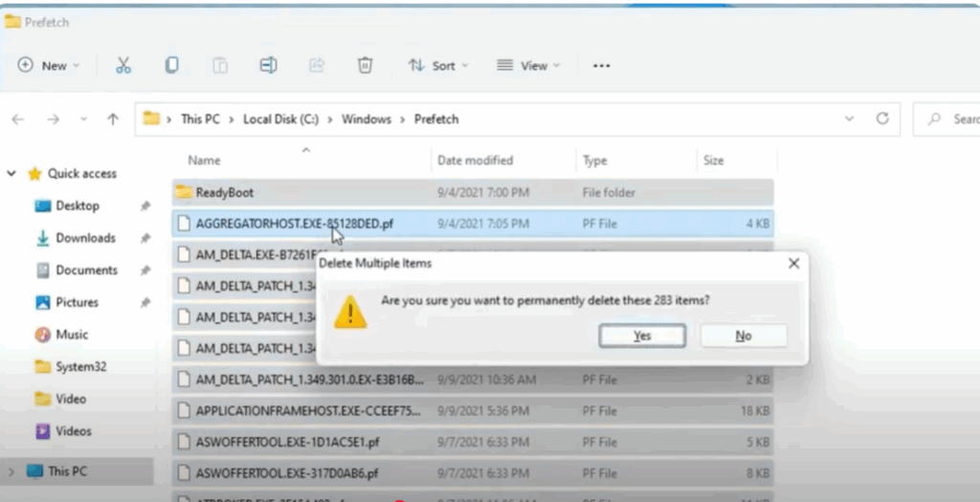This screenshot has width=980, height=502.
Task: Collapse the Quick access section
Action: point(11,174)
